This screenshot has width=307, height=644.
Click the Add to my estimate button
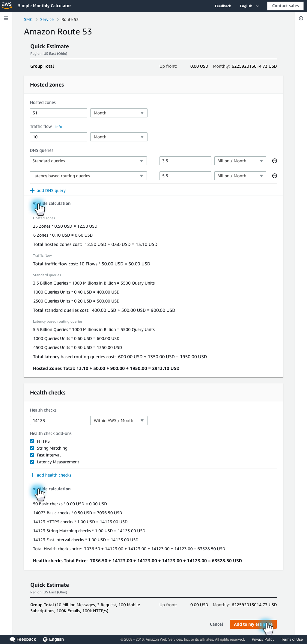coord(253,624)
